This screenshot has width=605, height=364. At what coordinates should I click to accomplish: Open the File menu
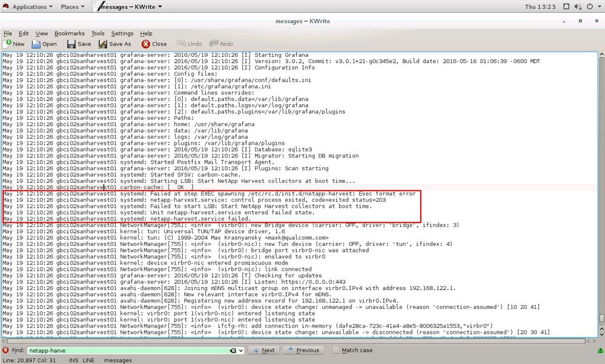click(x=8, y=33)
